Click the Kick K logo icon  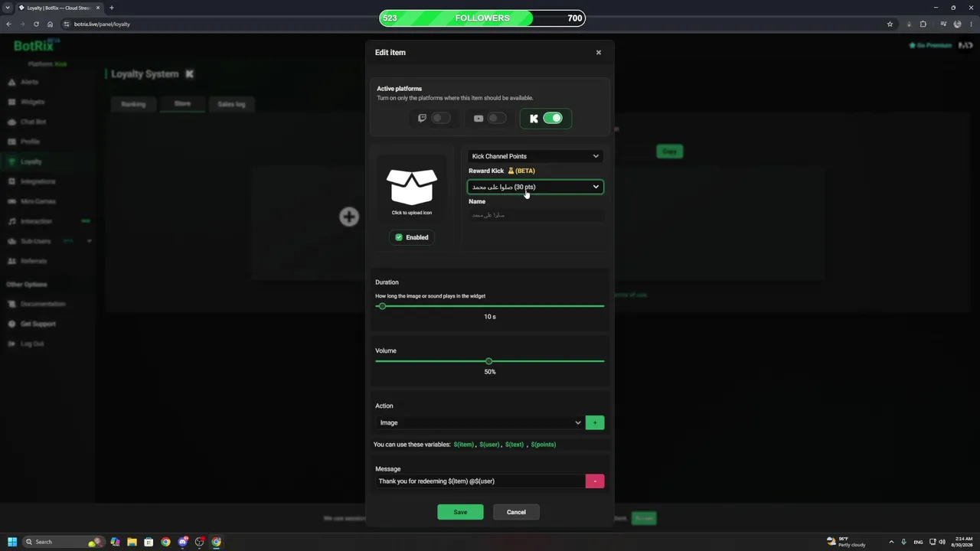pyautogui.click(x=534, y=118)
